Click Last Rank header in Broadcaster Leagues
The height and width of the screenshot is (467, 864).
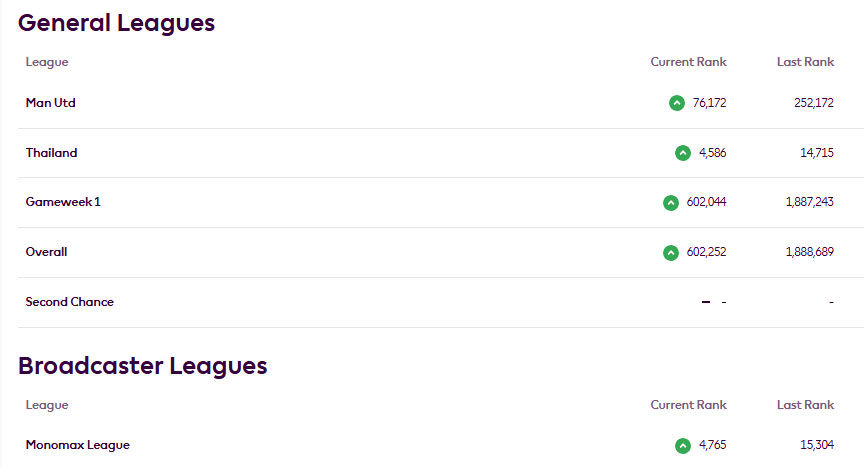(805, 405)
